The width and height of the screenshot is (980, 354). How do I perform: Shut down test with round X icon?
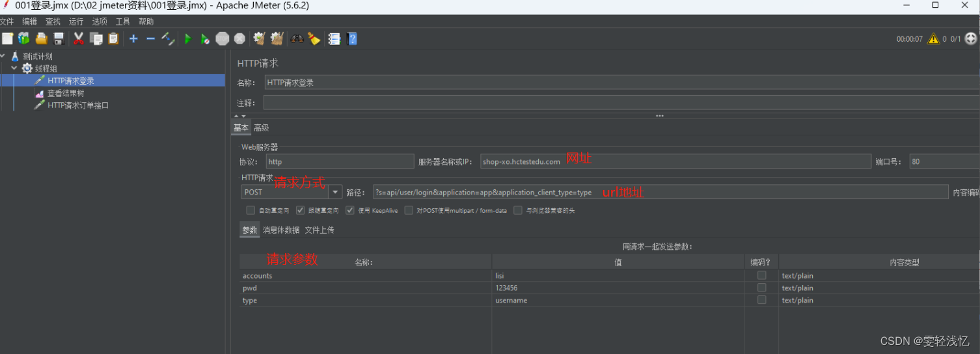coord(239,38)
